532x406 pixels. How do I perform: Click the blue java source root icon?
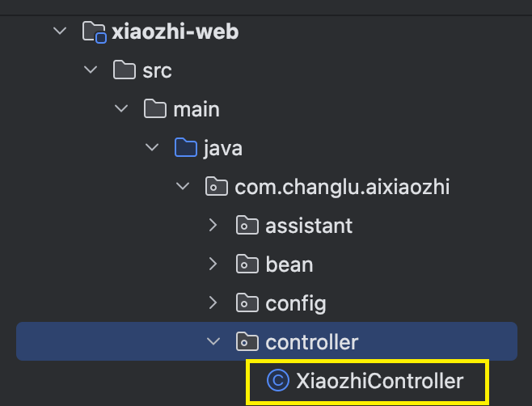(x=186, y=147)
